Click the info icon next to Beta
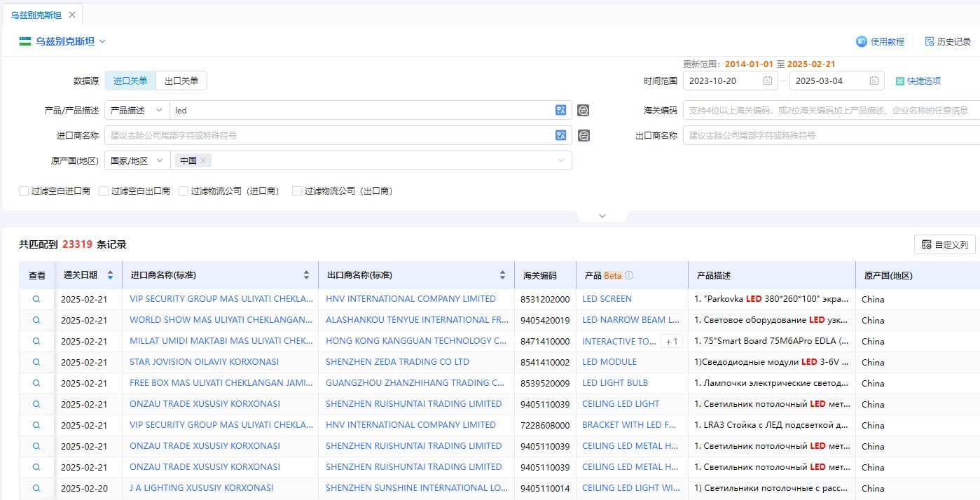This screenshot has height=500, width=980. 629,275
